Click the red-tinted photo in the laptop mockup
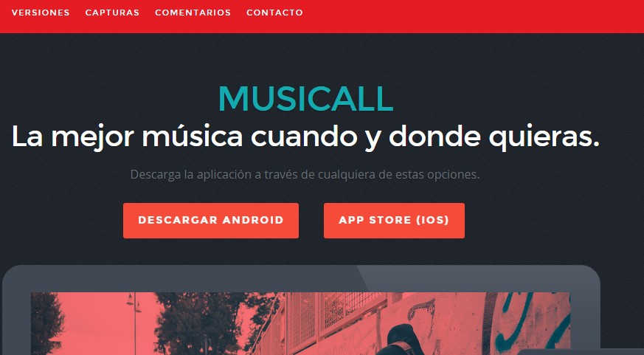 [300, 323]
